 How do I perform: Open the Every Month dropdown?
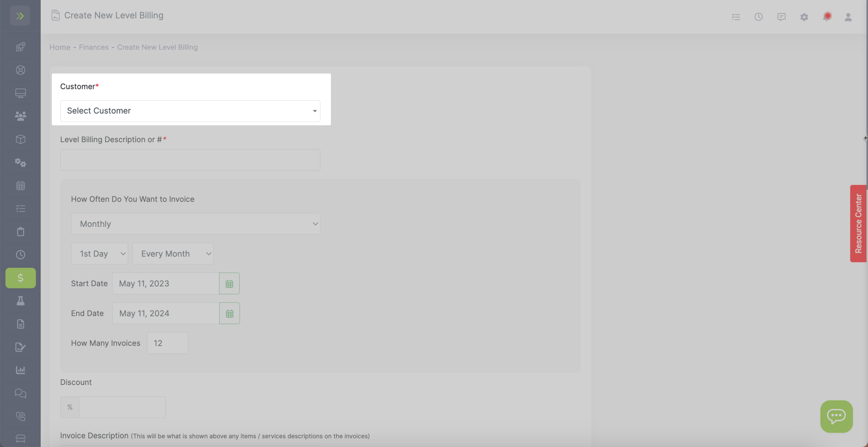[x=173, y=254]
